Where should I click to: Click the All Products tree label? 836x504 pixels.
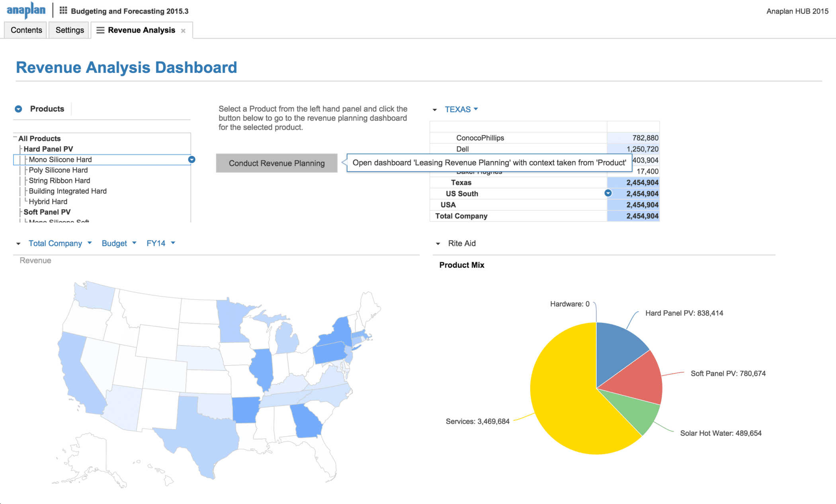tap(39, 138)
